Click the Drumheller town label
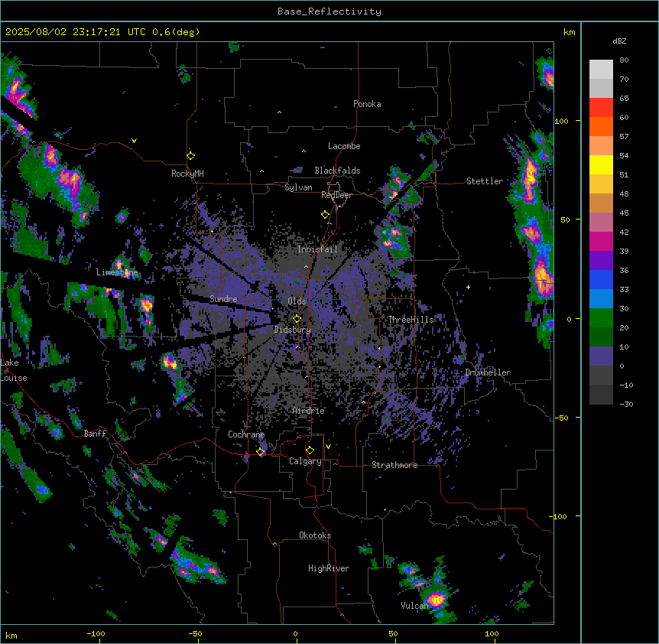The height and width of the screenshot is (644, 659). click(488, 372)
